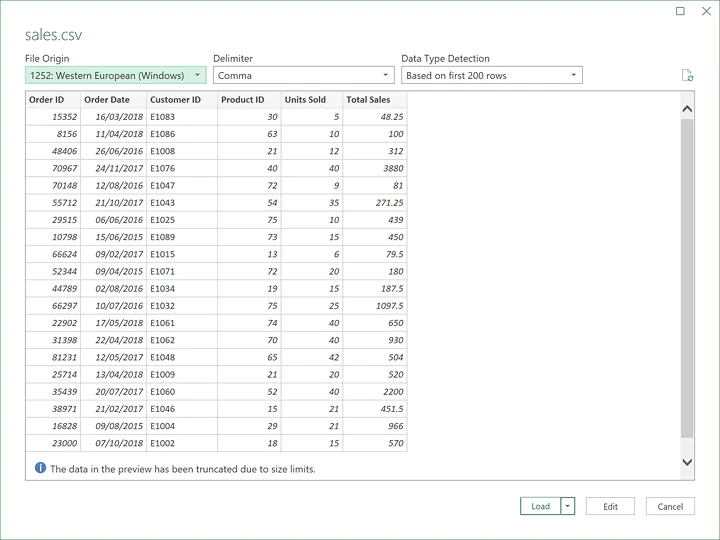
Task: Click the truncated preview notice text
Action: pyautogui.click(x=183, y=469)
